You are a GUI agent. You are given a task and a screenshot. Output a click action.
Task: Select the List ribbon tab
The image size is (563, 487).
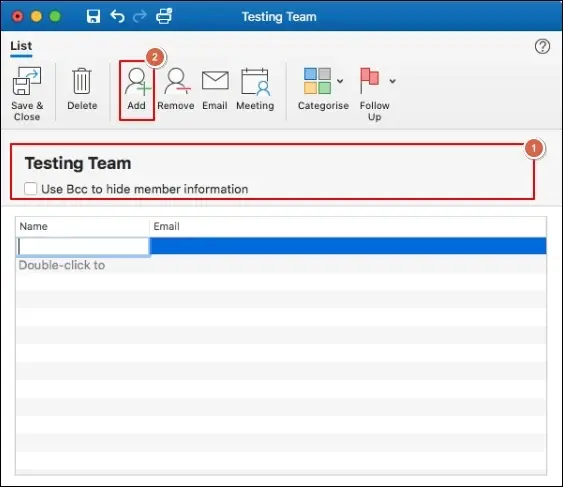[x=21, y=46]
